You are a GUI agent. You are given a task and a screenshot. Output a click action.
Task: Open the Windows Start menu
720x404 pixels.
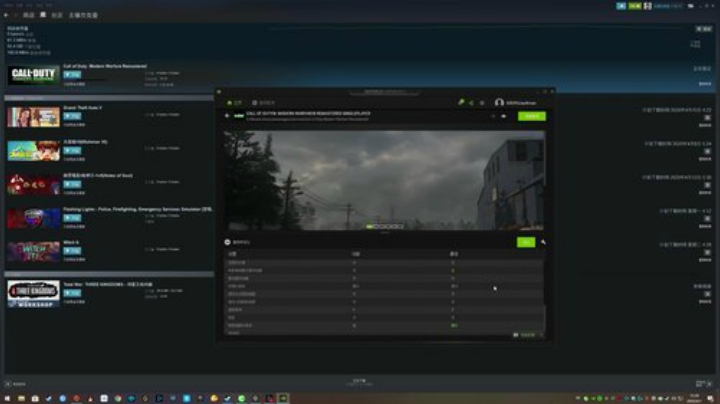click(7, 398)
